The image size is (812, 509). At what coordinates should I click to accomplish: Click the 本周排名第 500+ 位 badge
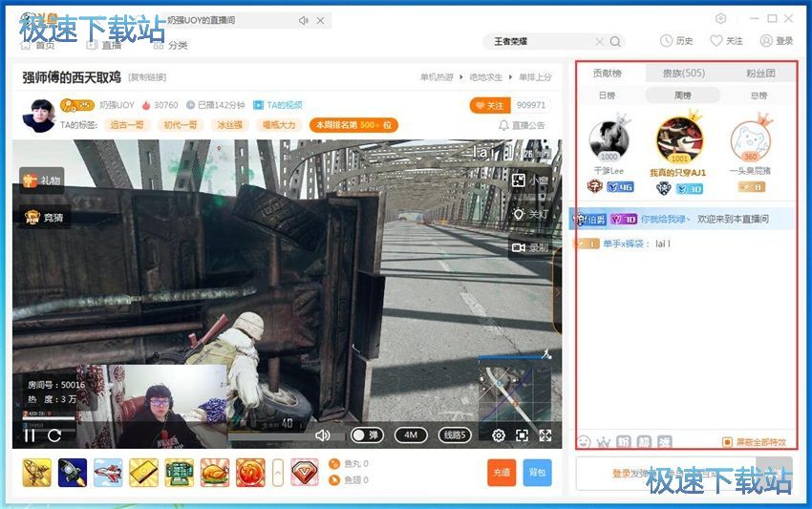[x=353, y=125]
